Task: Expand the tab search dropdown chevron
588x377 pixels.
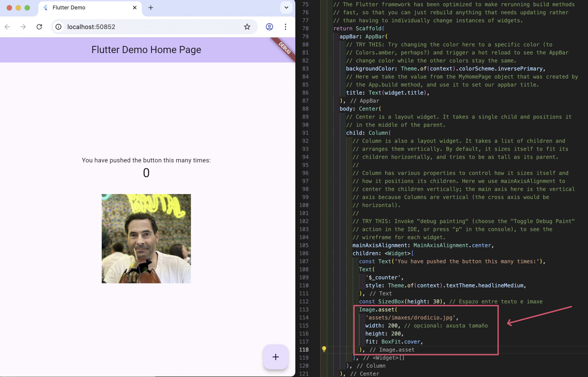Action: [x=286, y=8]
